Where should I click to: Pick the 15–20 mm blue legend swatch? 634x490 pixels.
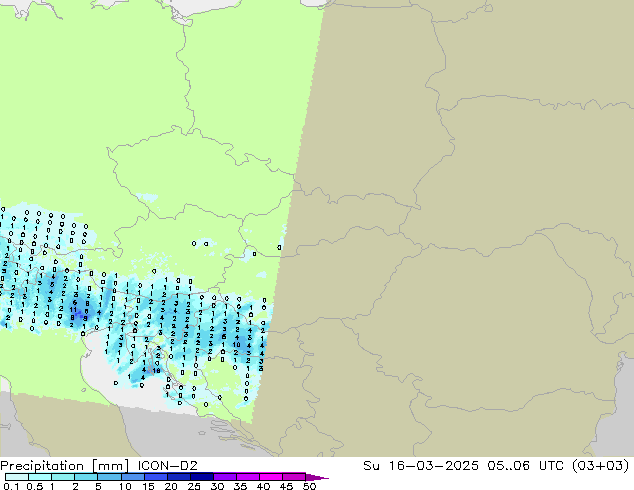click(x=155, y=477)
